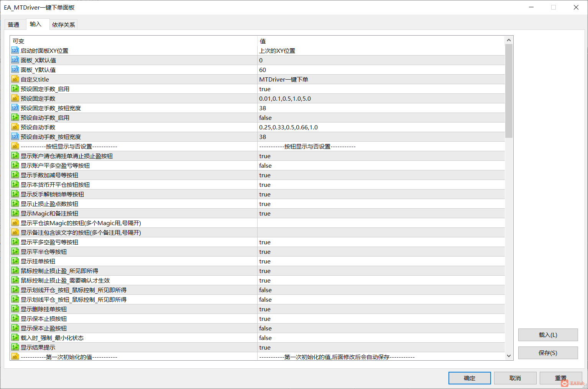Image resolution: width=588 pixels, height=389 pixels.
Task: Click the integer icon beside 面板_X默认值
Action: coord(15,60)
